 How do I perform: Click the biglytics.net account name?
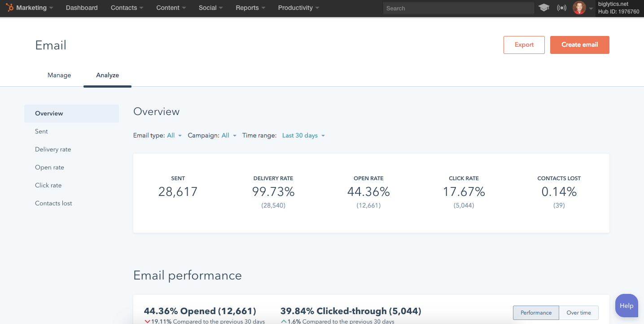pos(613,4)
